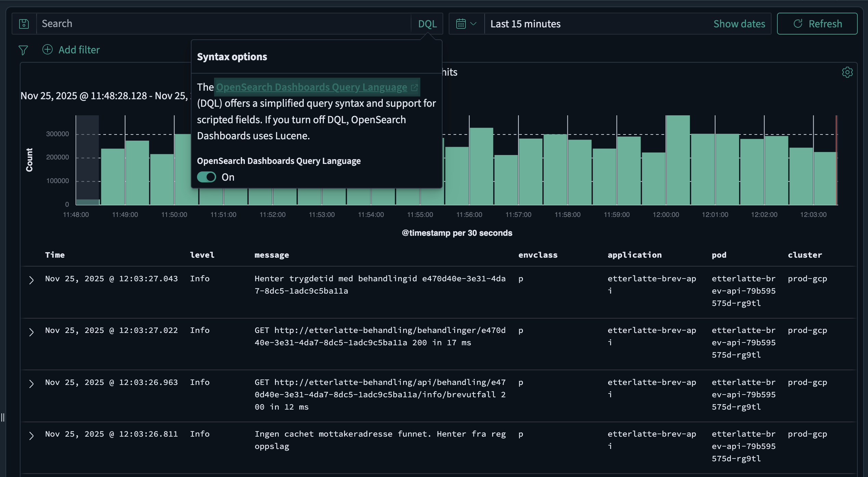Click the Time column header
The image size is (868, 477).
[55, 255]
